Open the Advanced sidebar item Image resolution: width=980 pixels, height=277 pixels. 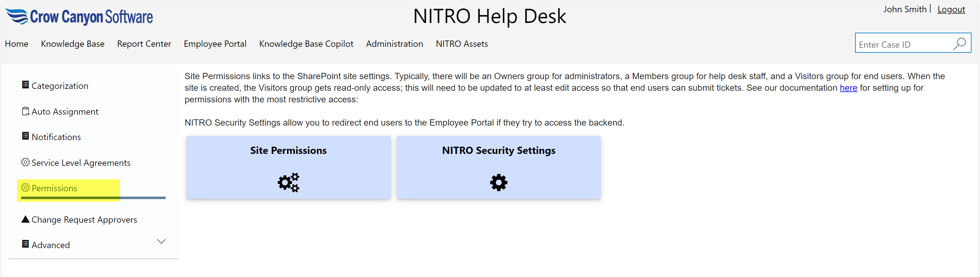(x=51, y=245)
